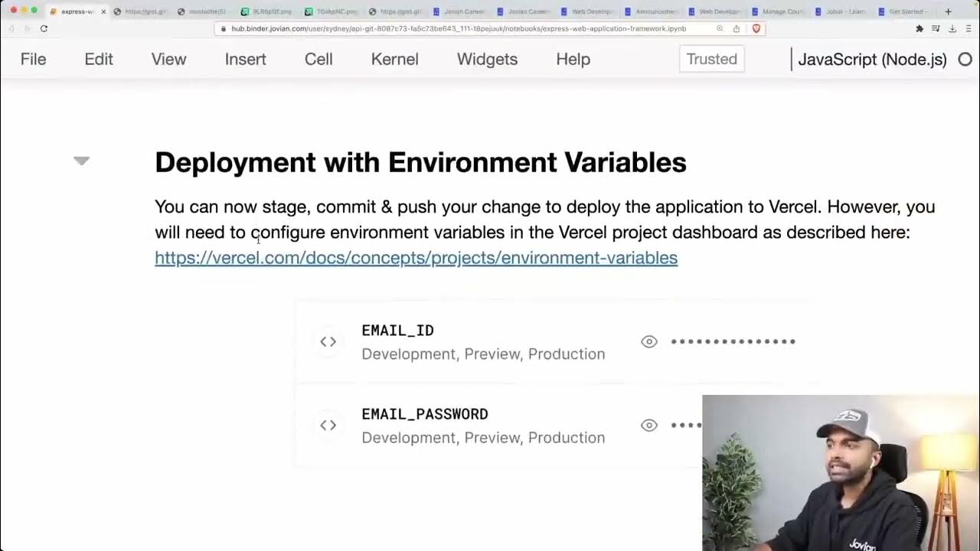The width and height of the screenshot is (980, 551).
Task: Reveal the EMAIL_ID value with eye icon
Action: 649,342
